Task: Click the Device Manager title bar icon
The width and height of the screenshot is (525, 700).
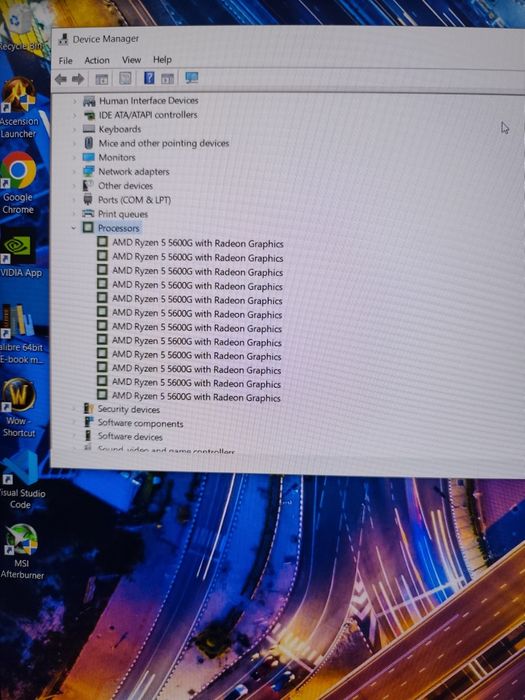Action: click(x=64, y=39)
